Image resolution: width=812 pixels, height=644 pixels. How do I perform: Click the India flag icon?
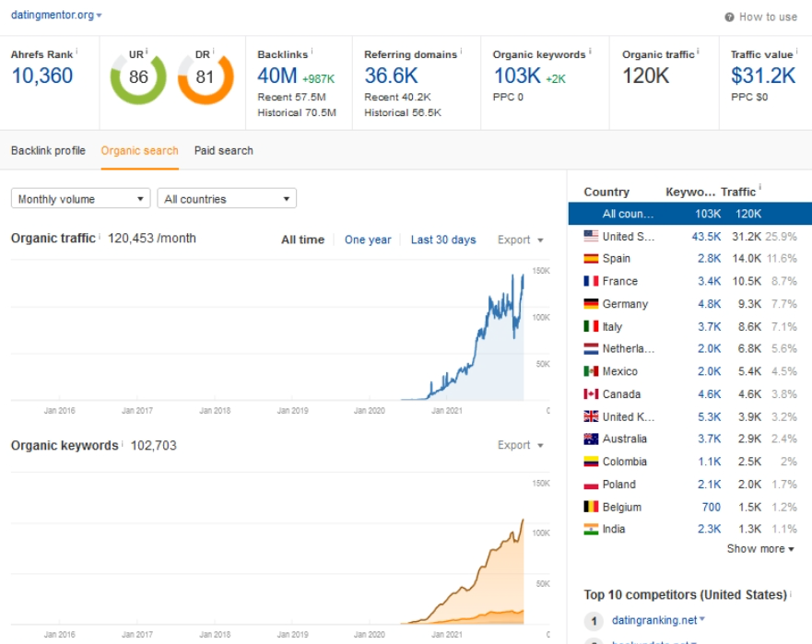(591, 529)
